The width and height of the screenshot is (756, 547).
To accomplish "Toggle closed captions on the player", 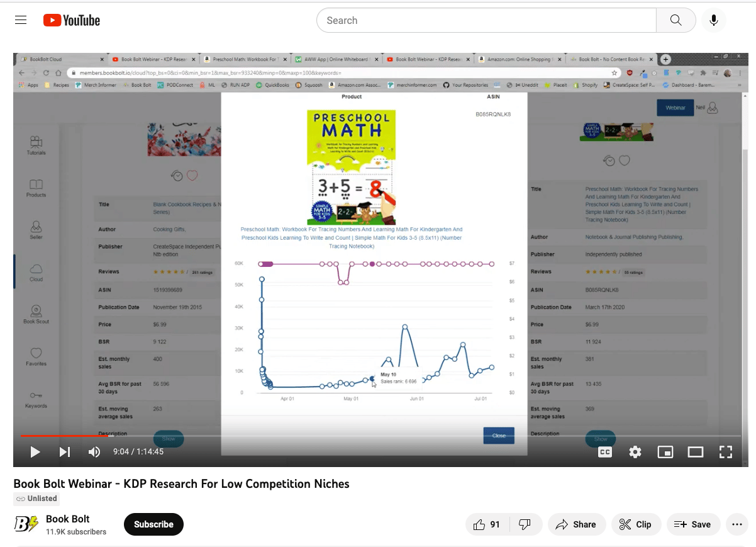I will [x=605, y=452].
